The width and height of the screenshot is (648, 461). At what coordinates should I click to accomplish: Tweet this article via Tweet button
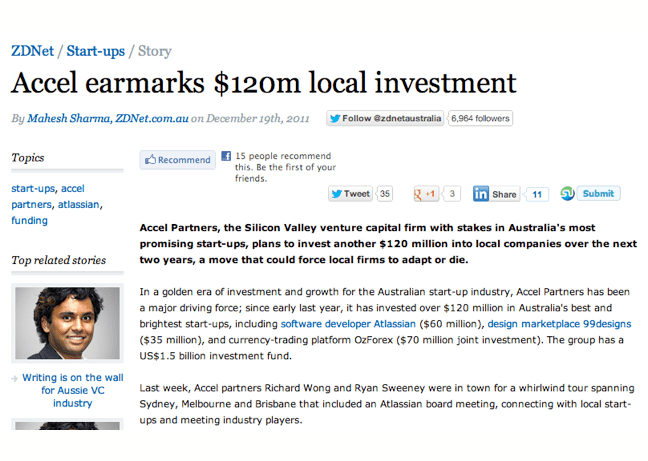350,194
